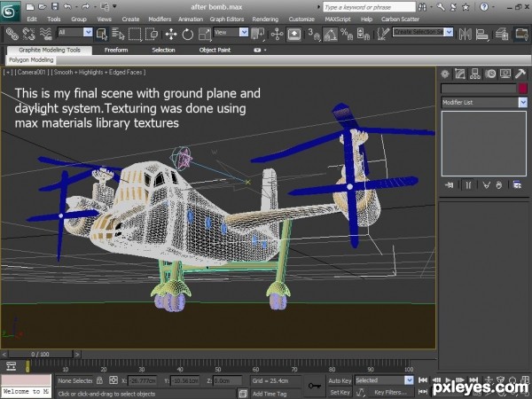Open the 3ds Max application menu logo
Image resolution: width=532 pixels, height=399 pixels.
click(10, 12)
